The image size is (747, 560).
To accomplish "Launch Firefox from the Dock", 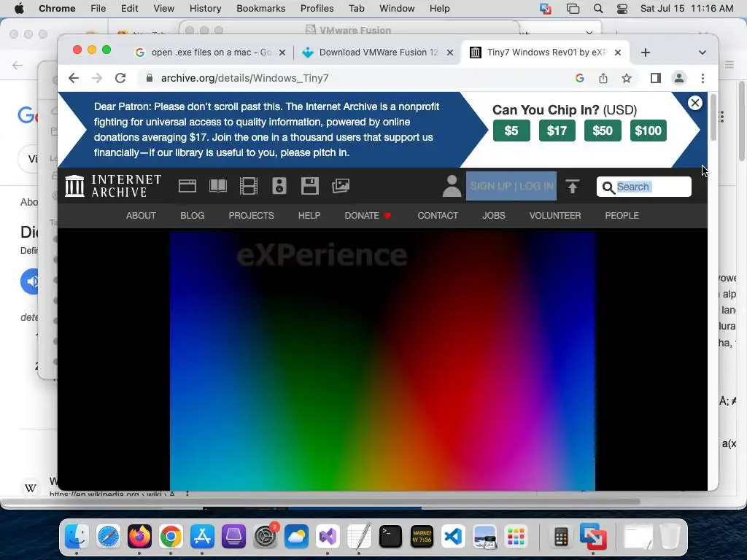I will [139, 537].
